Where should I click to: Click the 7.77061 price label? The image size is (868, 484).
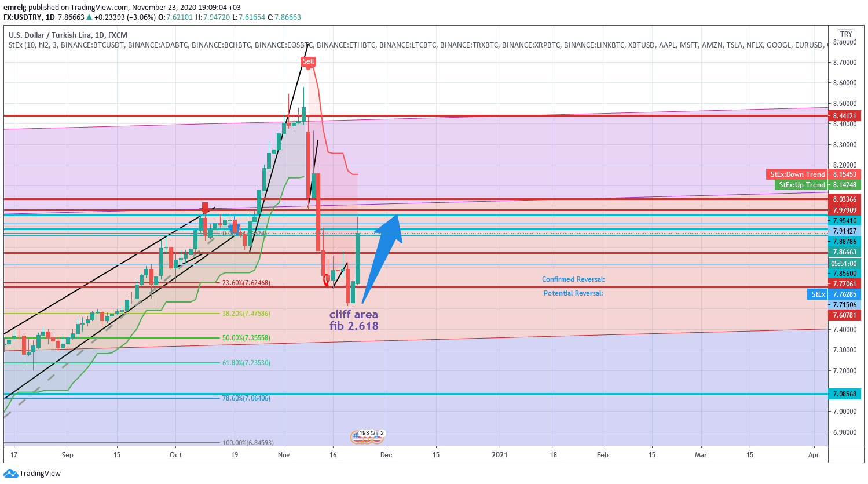[845, 284]
